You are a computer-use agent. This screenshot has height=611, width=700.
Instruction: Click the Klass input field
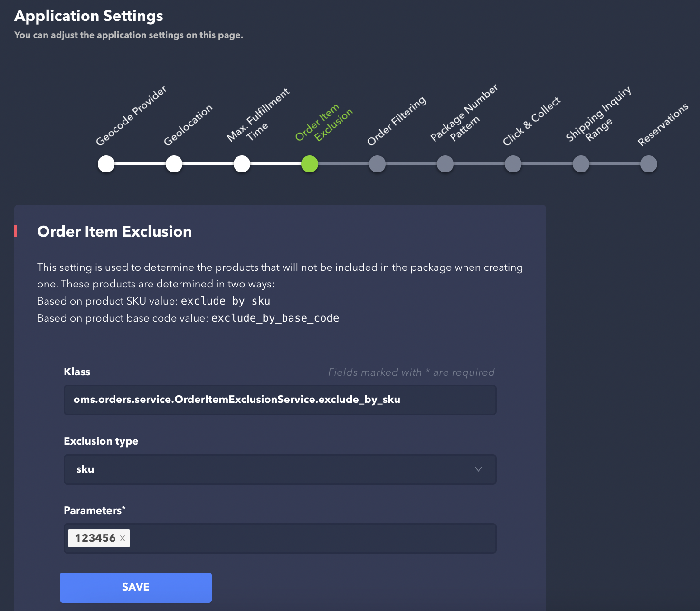[280, 400]
